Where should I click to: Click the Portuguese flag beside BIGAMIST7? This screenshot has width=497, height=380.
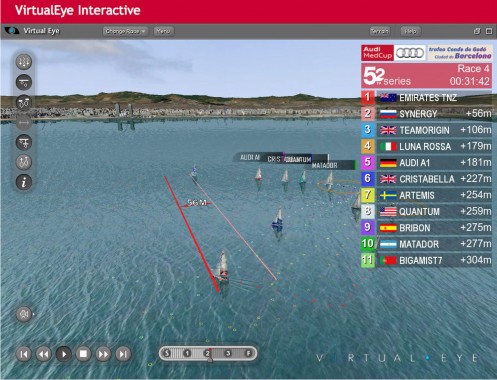coord(388,261)
